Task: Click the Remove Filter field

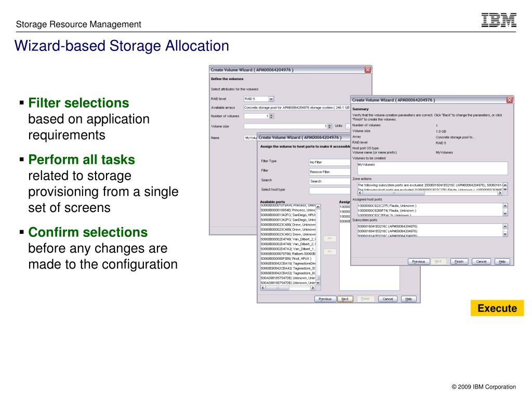Action: [x=329, y=171]
